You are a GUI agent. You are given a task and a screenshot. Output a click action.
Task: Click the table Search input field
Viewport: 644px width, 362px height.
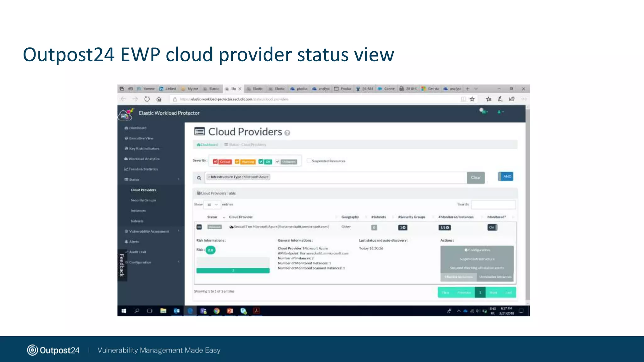click(493, 205)
